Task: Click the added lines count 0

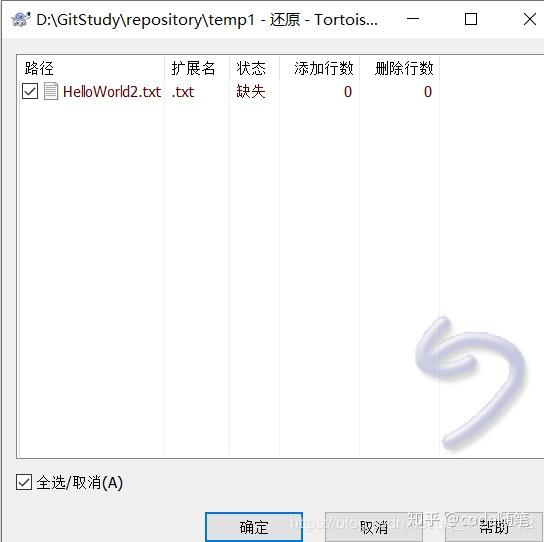Action: (348, 92)
